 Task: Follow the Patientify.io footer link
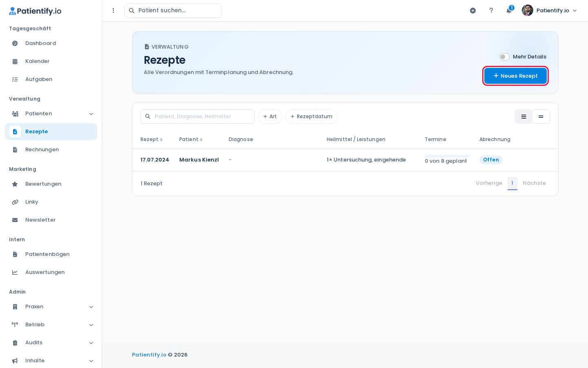click(149, 355)
